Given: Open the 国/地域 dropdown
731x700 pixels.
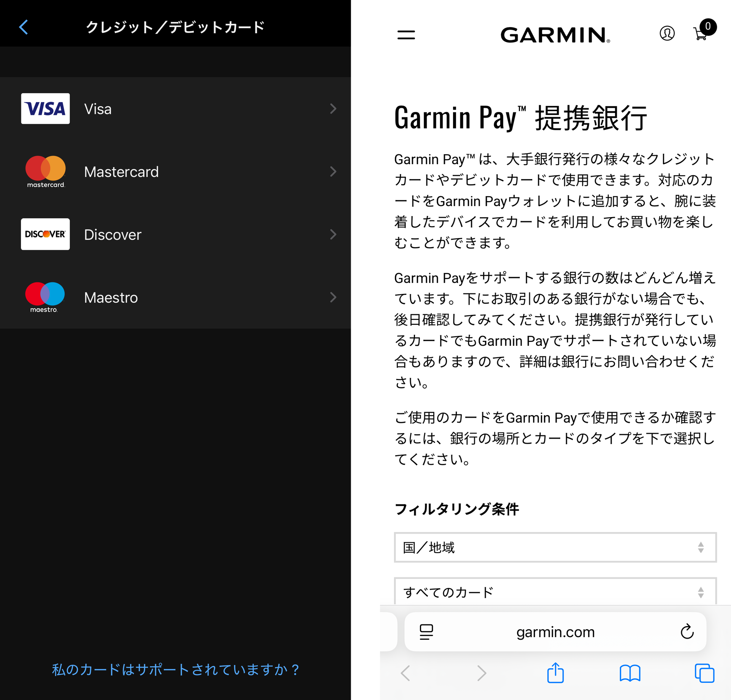Looking at the screenshot, I should [x=555, y=547].
